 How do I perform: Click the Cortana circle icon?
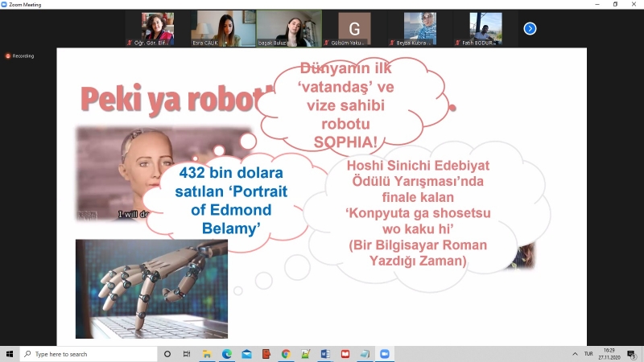[167, 354]
